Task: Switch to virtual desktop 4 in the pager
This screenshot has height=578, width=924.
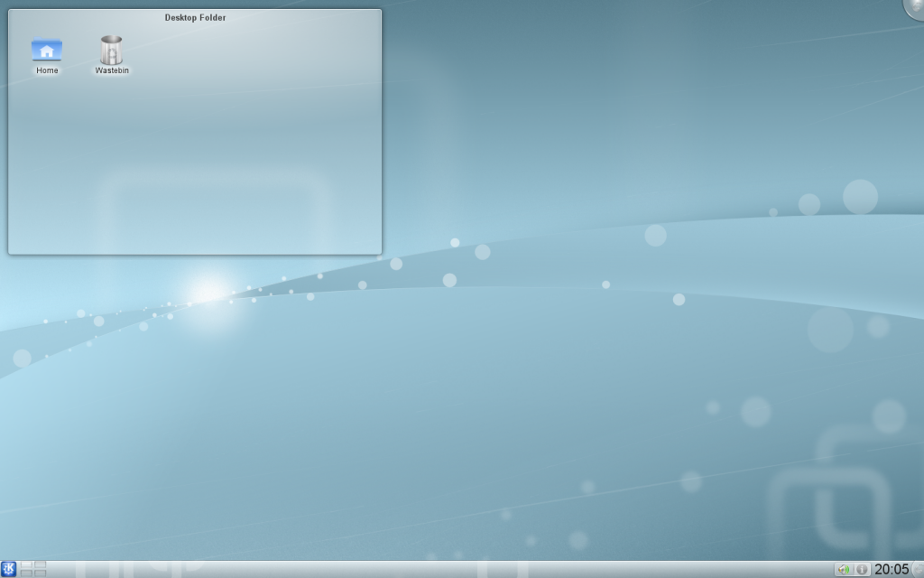Action: tap(41, 573)
